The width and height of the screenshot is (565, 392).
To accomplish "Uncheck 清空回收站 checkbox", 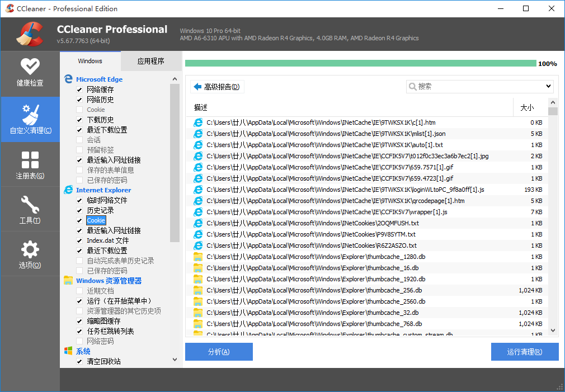I will coord(79,361).
